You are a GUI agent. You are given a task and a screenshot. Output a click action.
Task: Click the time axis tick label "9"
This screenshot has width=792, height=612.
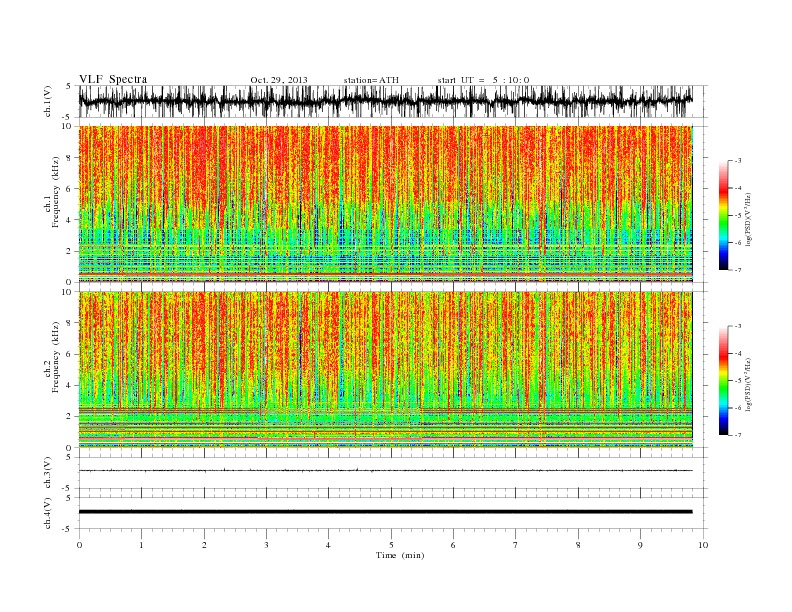click(640, 545)
